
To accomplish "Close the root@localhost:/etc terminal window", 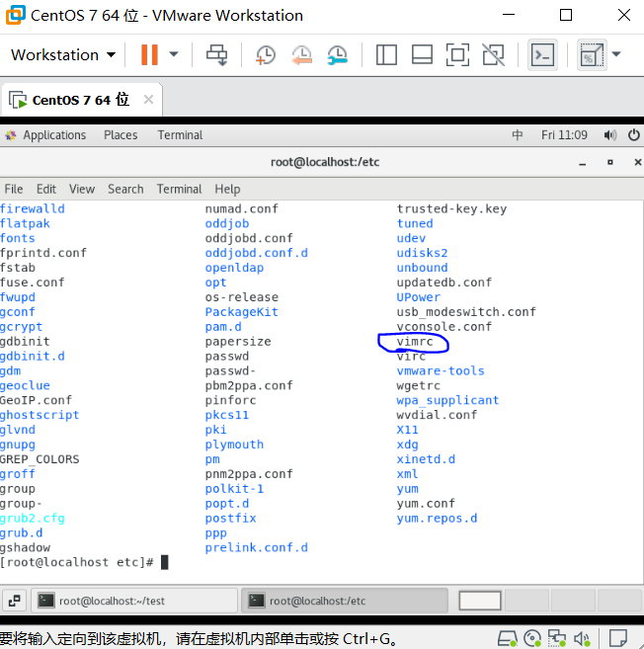I will pos(638,162).
